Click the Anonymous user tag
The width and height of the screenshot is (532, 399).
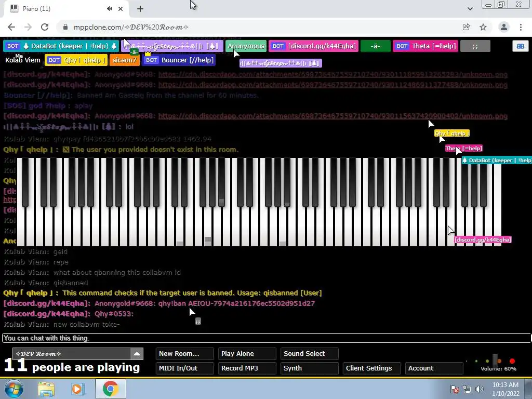(246, 46)
